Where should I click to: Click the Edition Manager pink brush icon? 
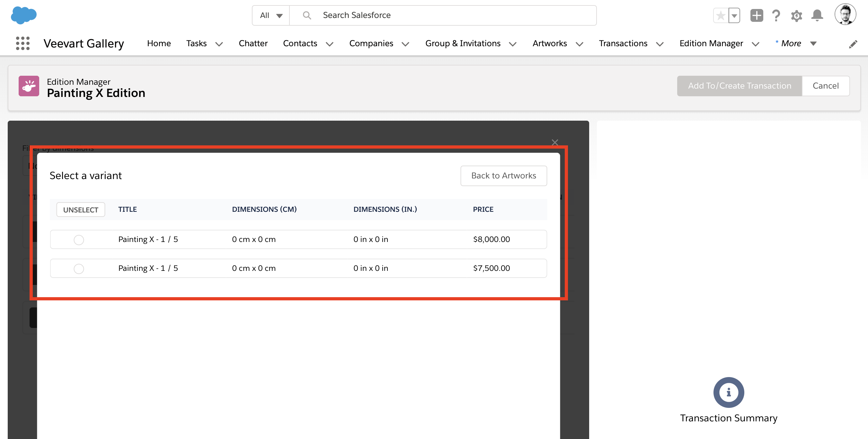[29, 86]
